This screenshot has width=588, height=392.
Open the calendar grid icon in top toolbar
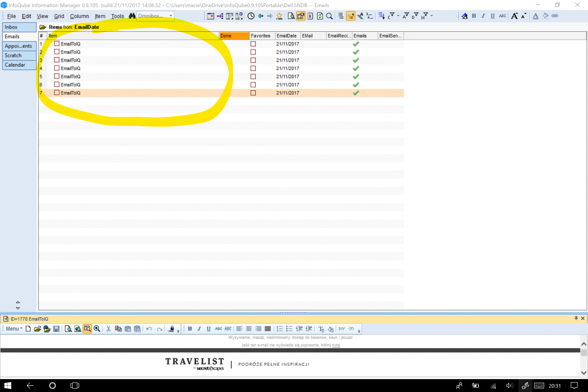point(211,16)
